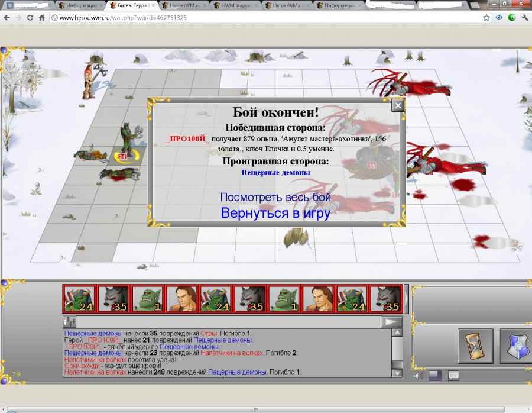Open _ПРО100Й_ player link in dialog
Image resolution: width=532 pixels, height=413 pixels.
[x=187, y=139]
